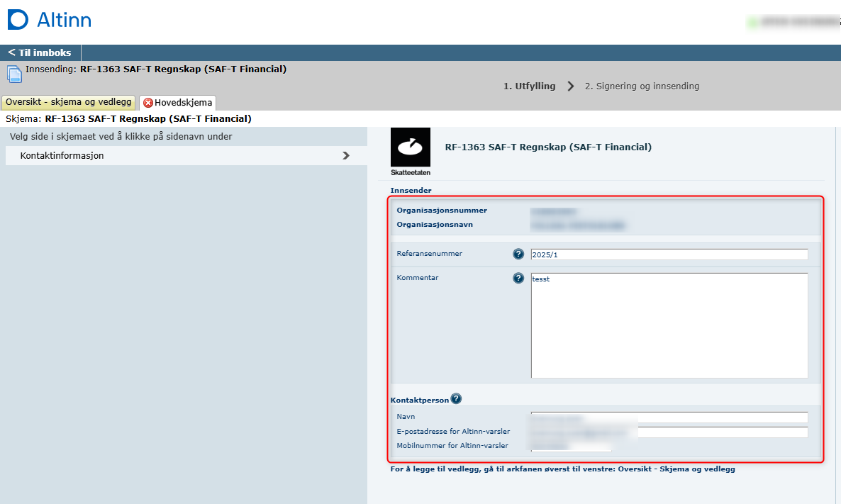Viewport: 841px width, 504px height.
Task: Click the Kontaktperson heading text
Action: coord(419,400)
